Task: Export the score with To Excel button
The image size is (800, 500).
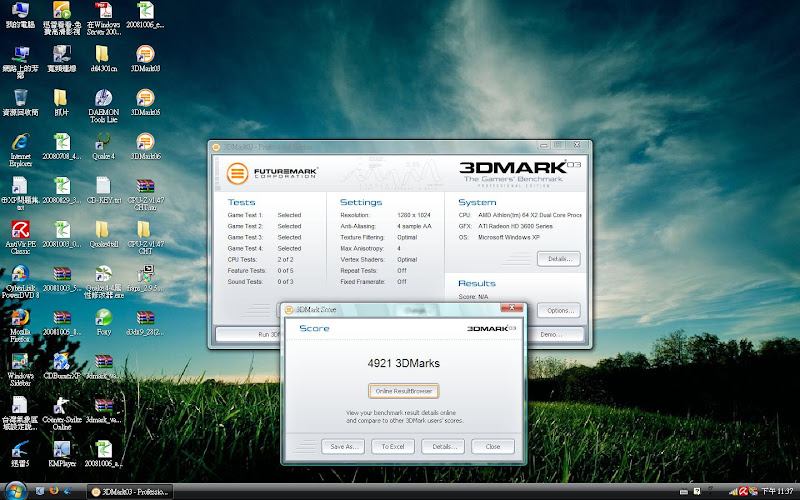Action: [x=392, y=446]
